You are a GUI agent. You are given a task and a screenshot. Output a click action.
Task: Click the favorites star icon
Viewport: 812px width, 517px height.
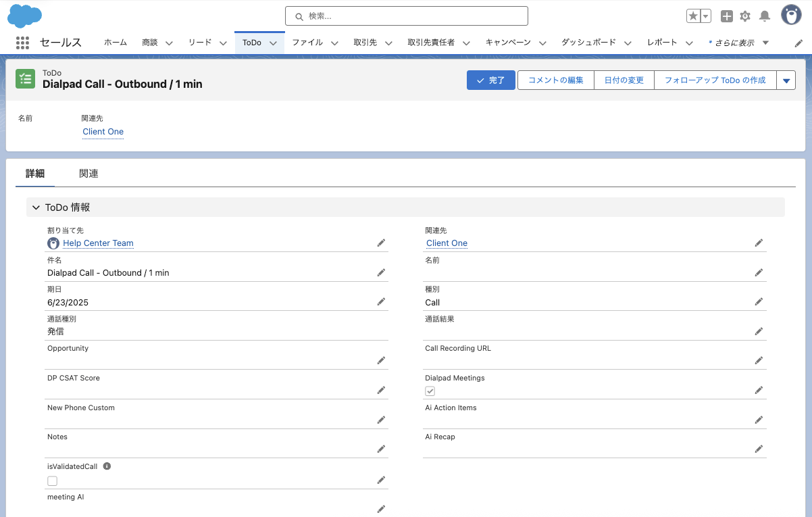(x=693, y=16)
